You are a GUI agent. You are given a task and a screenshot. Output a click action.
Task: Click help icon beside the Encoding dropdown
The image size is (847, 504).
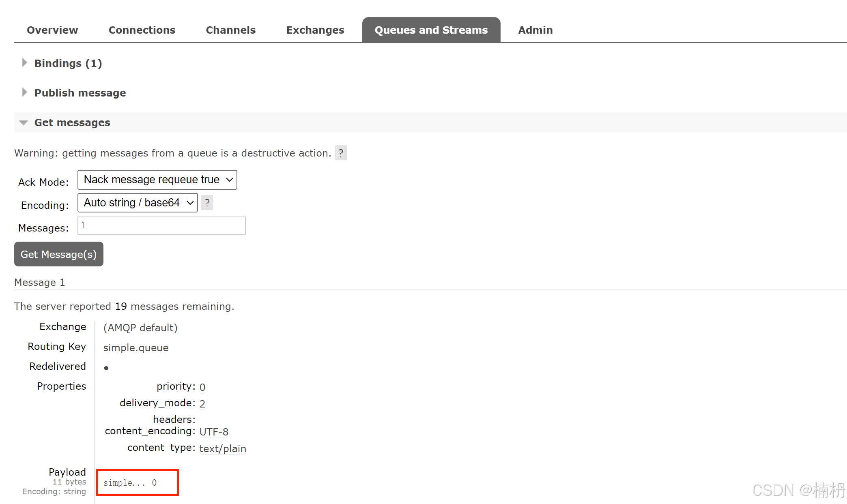(x=207, y=203)
